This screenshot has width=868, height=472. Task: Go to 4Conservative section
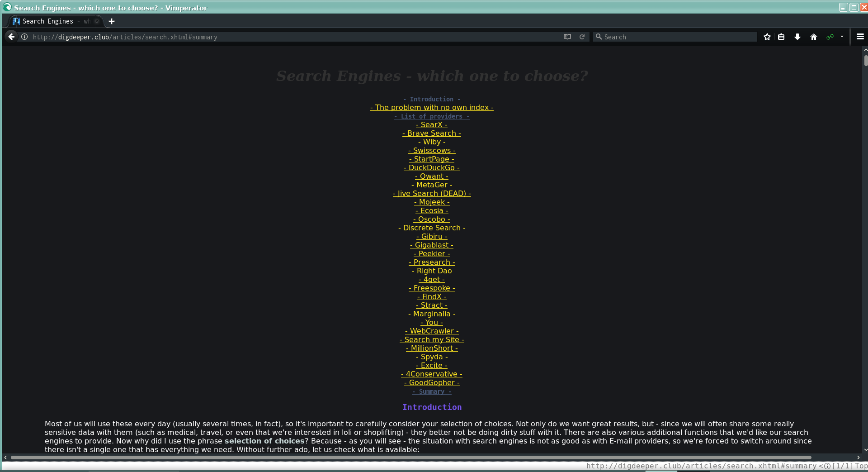432,374
